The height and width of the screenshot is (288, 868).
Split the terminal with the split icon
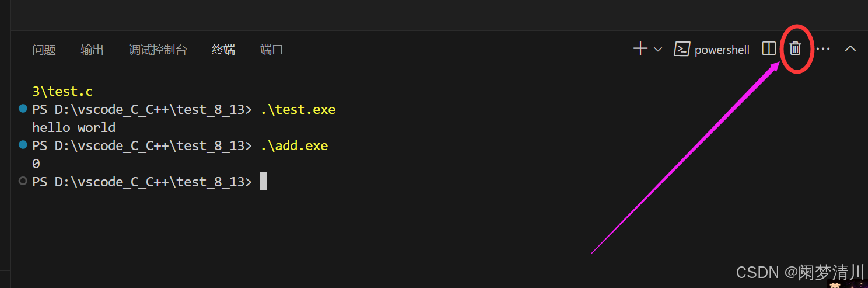(769, 49)
